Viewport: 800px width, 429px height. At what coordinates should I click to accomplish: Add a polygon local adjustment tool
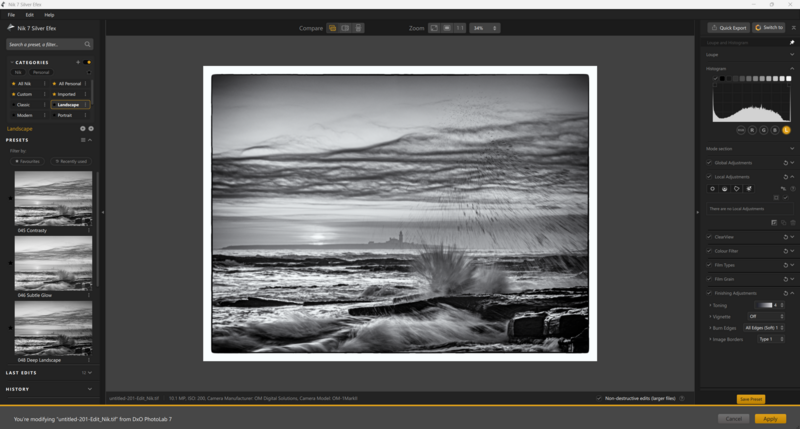click(737, 189)
